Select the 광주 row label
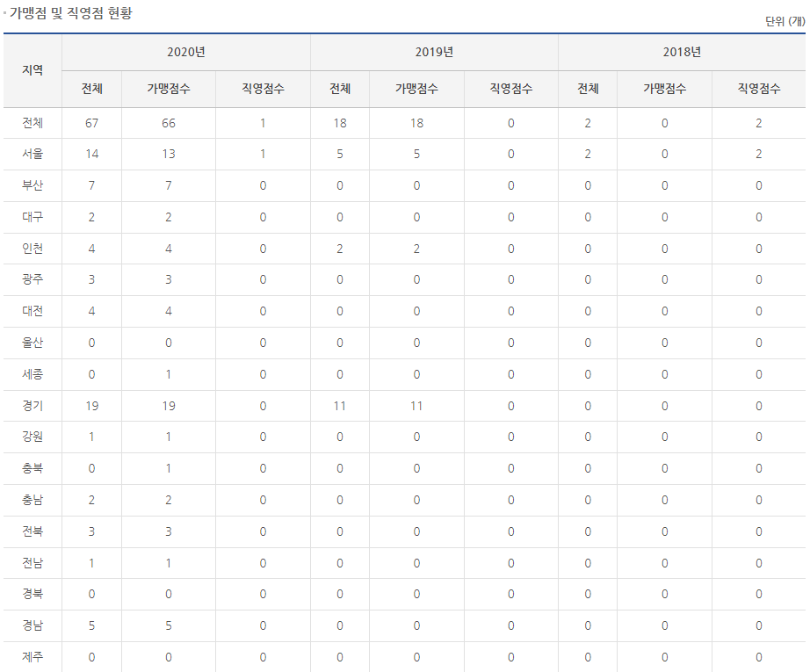This screenshot has width=810, height=672. point(33,279)
